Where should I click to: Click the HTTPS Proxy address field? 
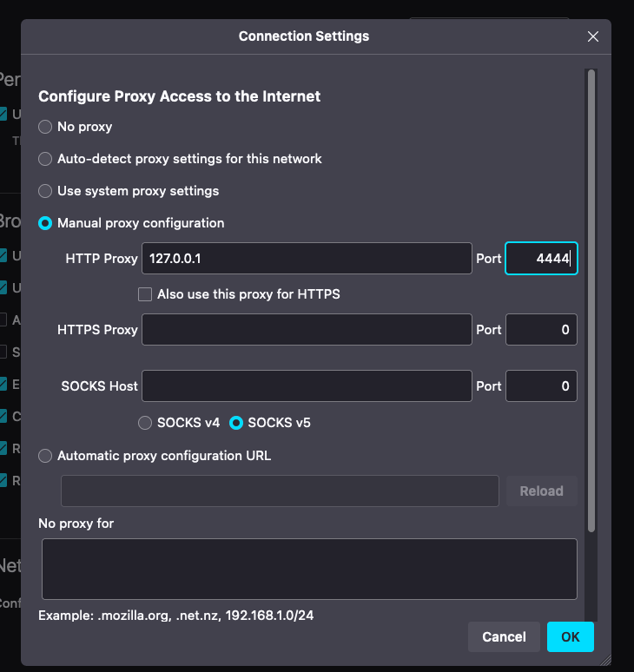point(307,330)
